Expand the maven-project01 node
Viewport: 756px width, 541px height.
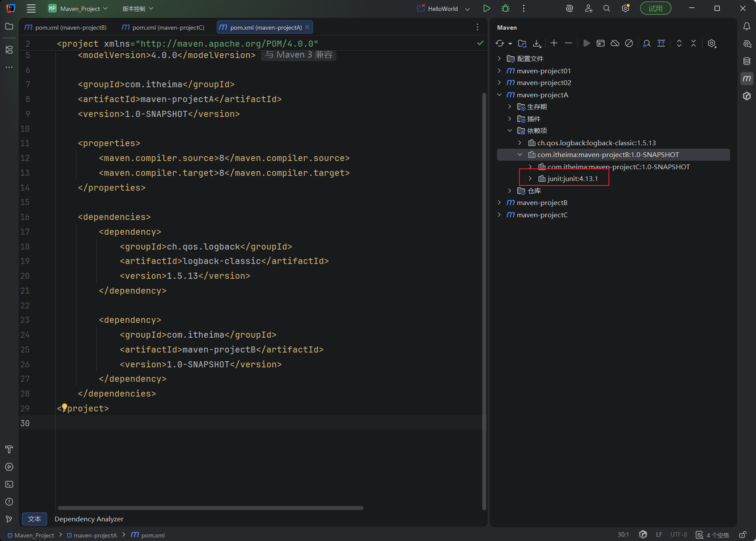pyautogui.click(x=499, y=71)
